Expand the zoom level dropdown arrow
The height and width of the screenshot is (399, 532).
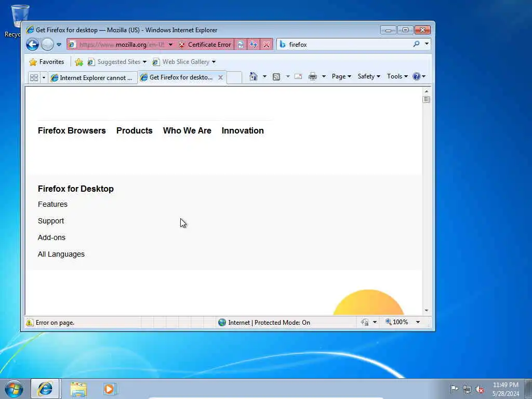click(418, 322)
